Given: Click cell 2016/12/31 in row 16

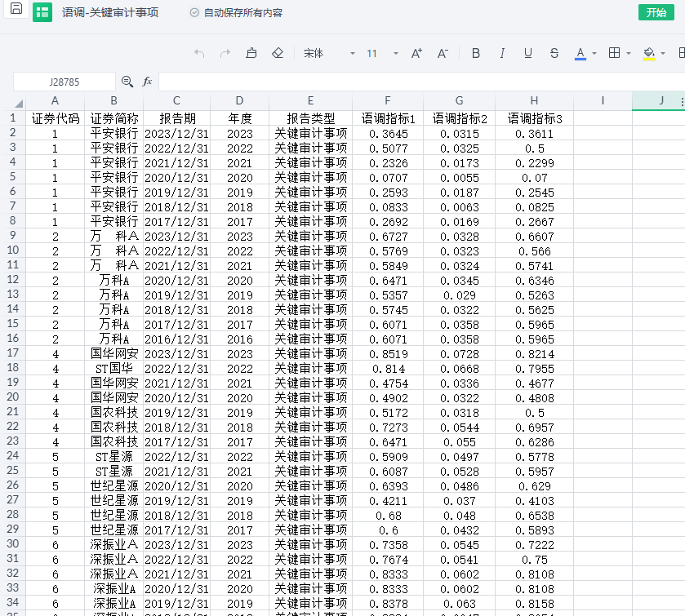Looking at the screenshot, I should coord(176,339).
